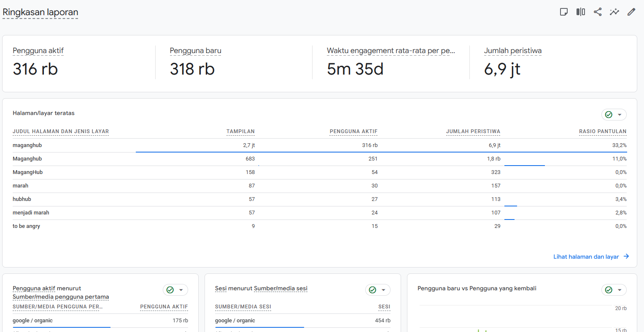Click SUMBER/MEDIA PENGGUNA PER... column header
The width and height of the screenshot is (644, 332).
pos(58,307)
